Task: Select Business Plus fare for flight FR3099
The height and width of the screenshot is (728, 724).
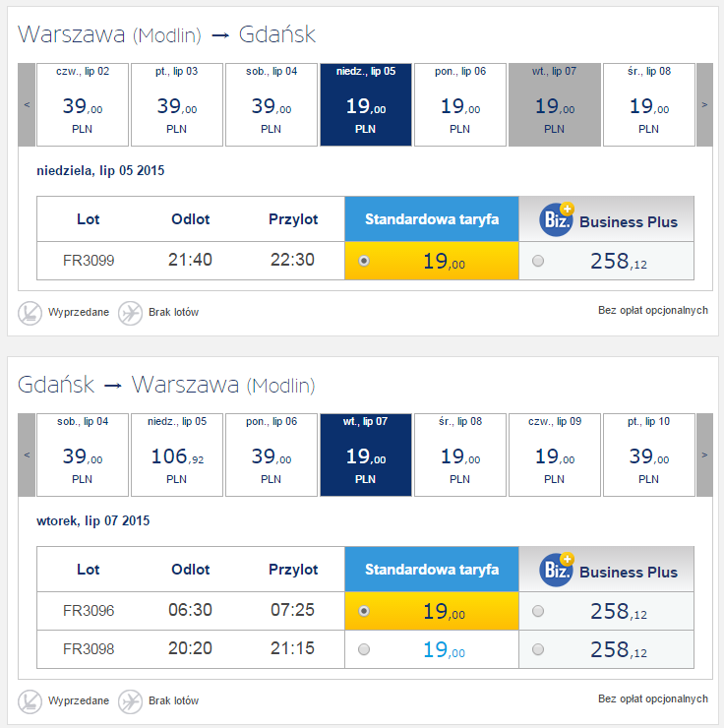Action: click(538, 261)
